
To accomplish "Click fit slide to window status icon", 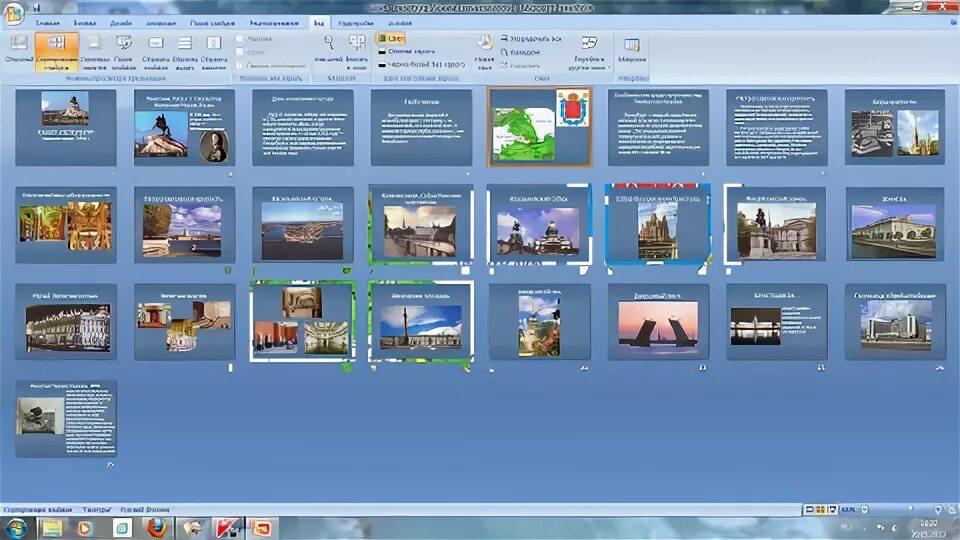I will click(951, 509).
